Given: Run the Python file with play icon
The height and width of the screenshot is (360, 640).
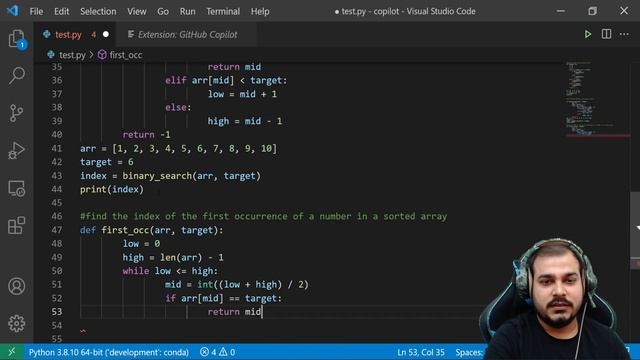Looking at the screenshot, I should [587, 34].
